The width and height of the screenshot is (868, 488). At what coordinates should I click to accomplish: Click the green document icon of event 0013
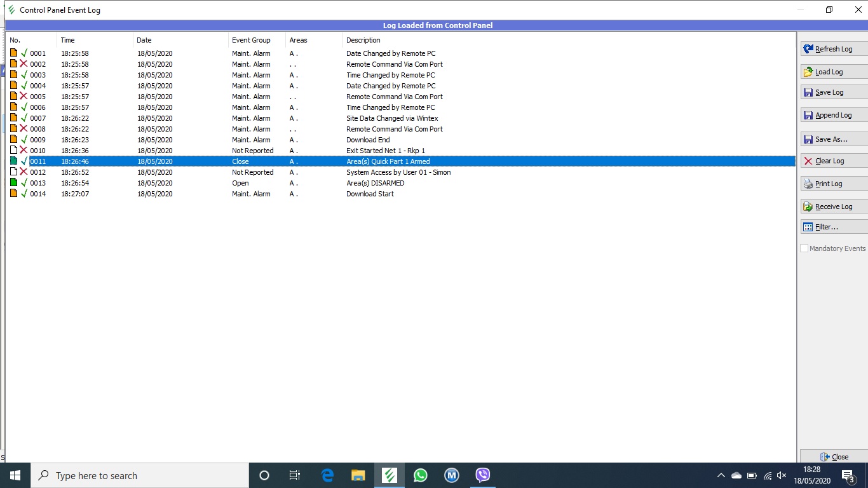[14, 183]
